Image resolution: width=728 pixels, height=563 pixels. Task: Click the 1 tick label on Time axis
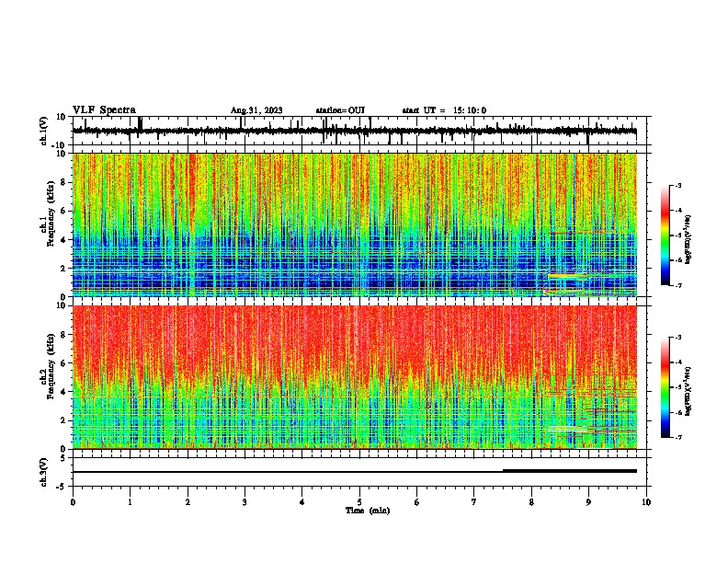(x=130, y=502)
